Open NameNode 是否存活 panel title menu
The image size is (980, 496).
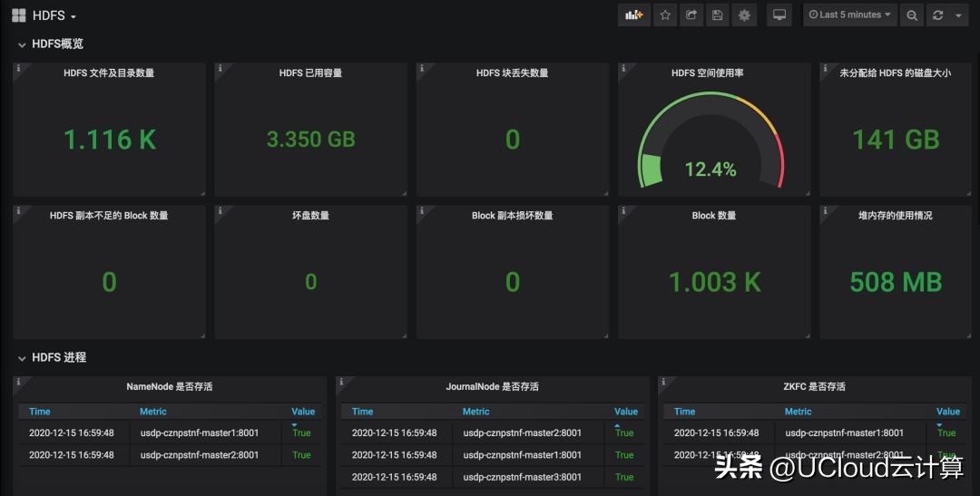[170, 386]
